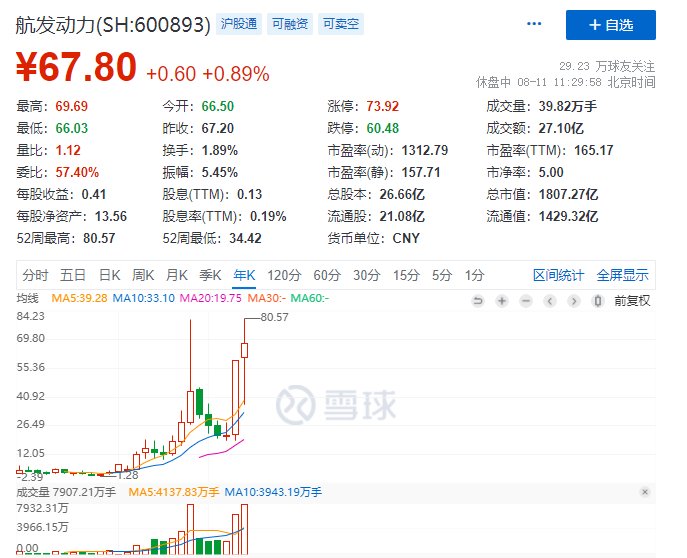The image size is (687, 558).
Task: Click the chart reset/undo icon
Action: (x=478, y=301)
